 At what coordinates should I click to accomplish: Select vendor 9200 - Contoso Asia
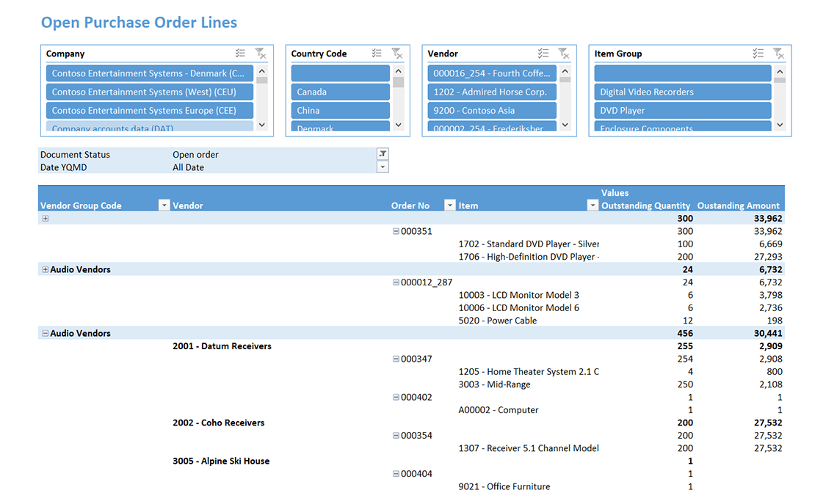coord(492,110)
